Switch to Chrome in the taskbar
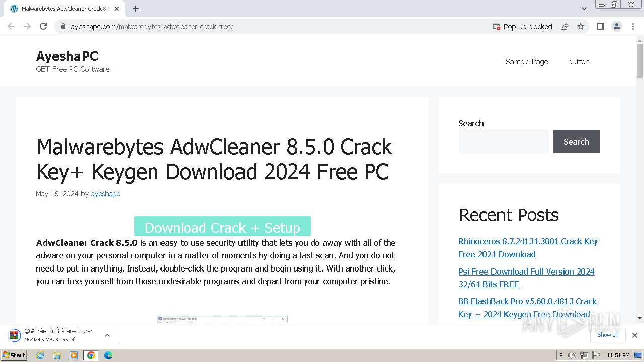The height and width of the screenshot is (362, 644). pos(91,355)
